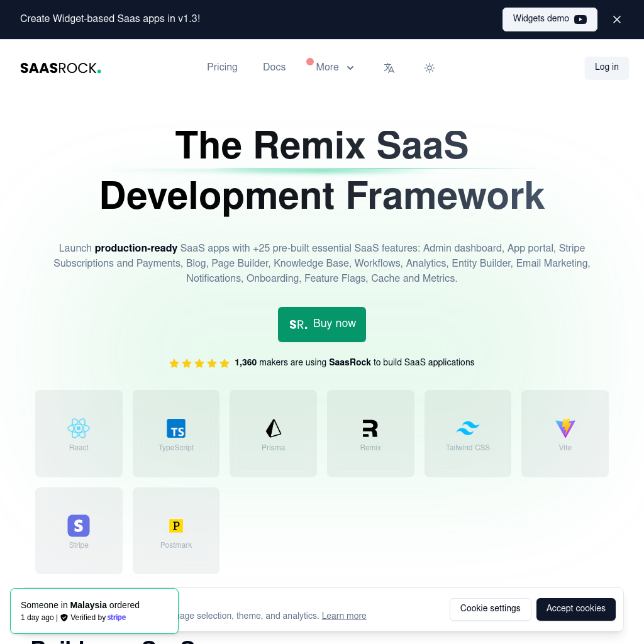Click the 'Create Widget-based Saas apps in v1.3!' text
This screenshot has height=644, width=644.
click(x=110, y=19)
